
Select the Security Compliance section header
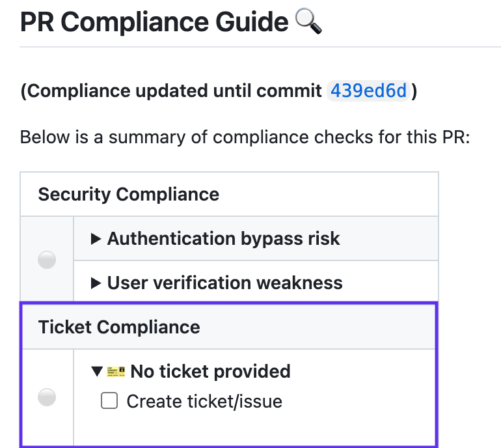click(129, 194)
